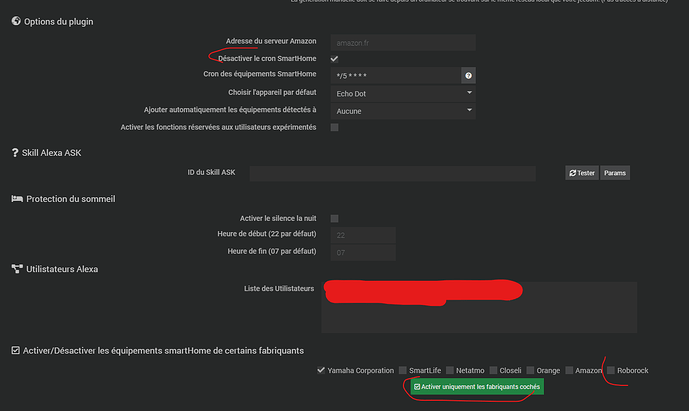The width and height of the screenshot is (689, 411).
Task: Focus the Adresse du serveur Amazon field
Action: (x=403, y=43)
